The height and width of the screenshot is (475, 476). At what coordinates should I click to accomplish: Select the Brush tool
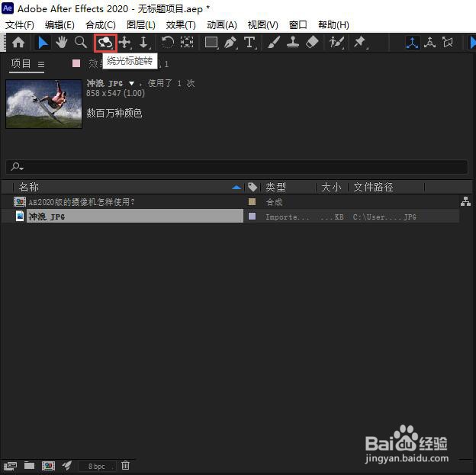click(274, 43)
